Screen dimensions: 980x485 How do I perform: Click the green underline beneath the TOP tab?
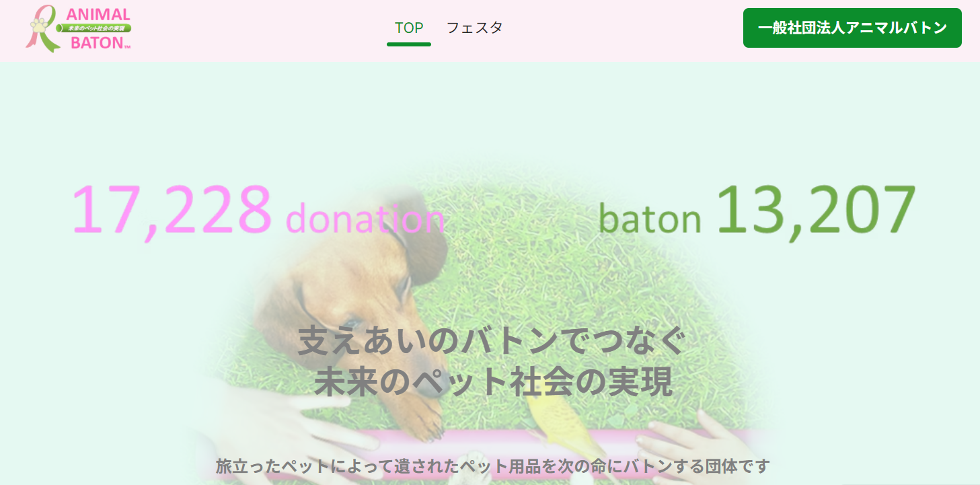[x=409, y=44]
